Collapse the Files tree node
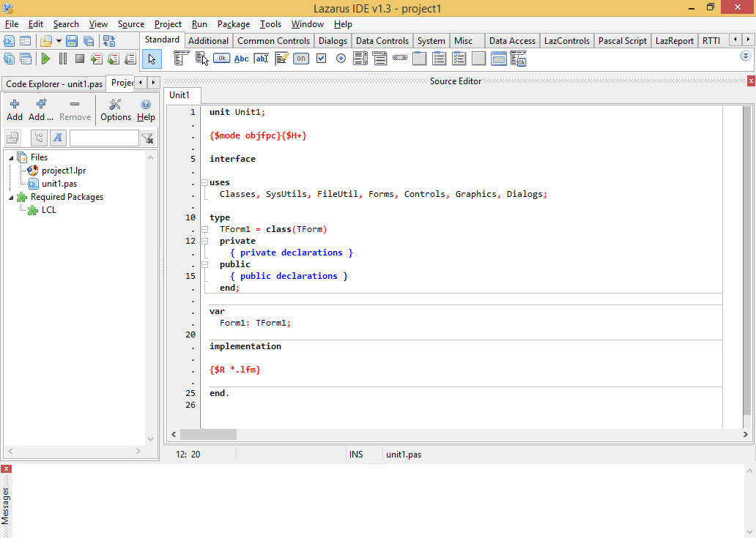The image size is (756, 538). 11,157
